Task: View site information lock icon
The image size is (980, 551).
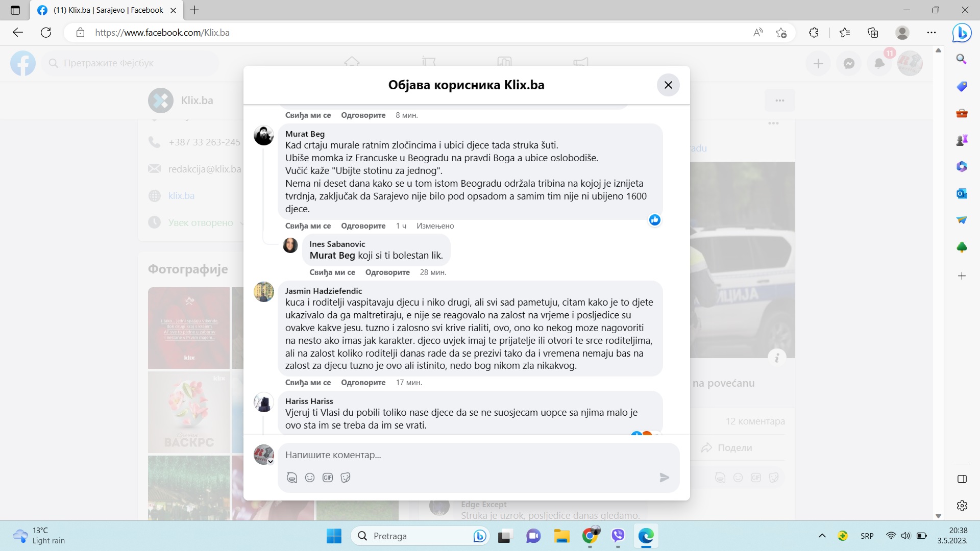Action: (x=80, y=33)
